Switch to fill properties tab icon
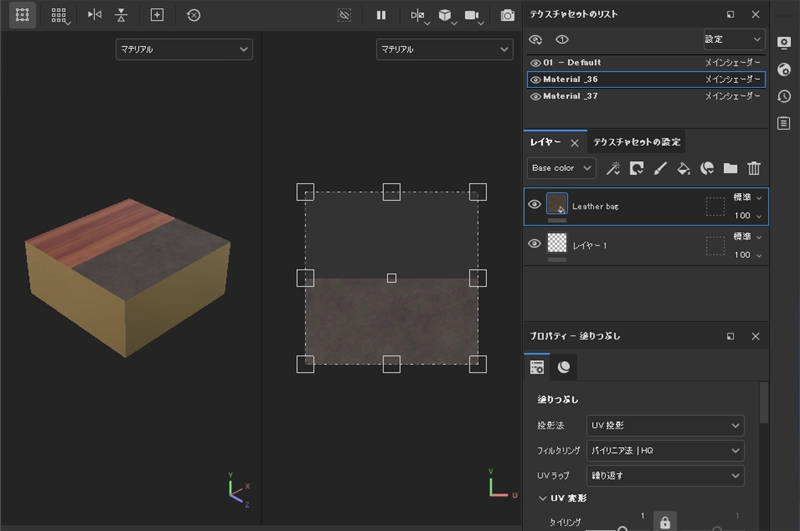800x531 pixels. click(537, 367)
